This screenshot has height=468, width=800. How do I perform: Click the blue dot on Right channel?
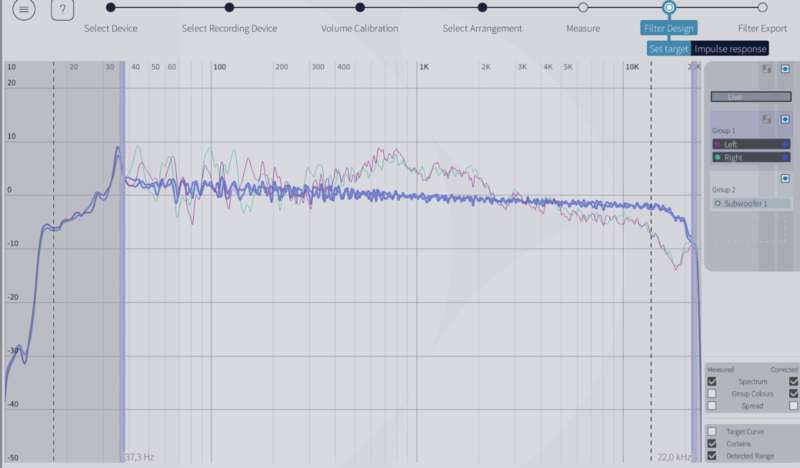click(786, 157)
